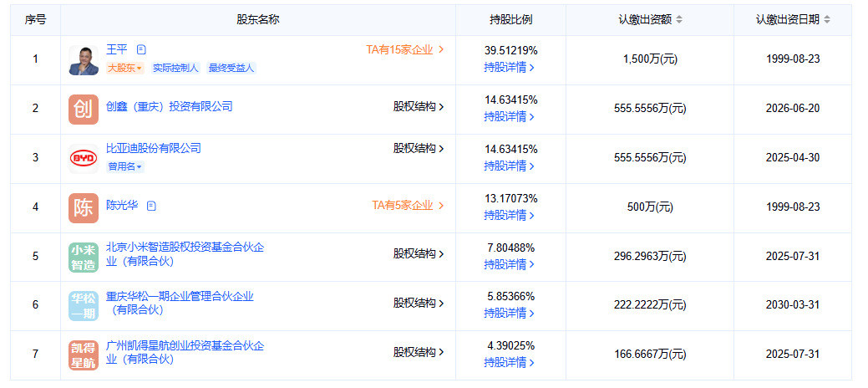The height and width of the screenshot is (388, 868).
Task: Select the date 2025-04-30
Action: [794, 158]
